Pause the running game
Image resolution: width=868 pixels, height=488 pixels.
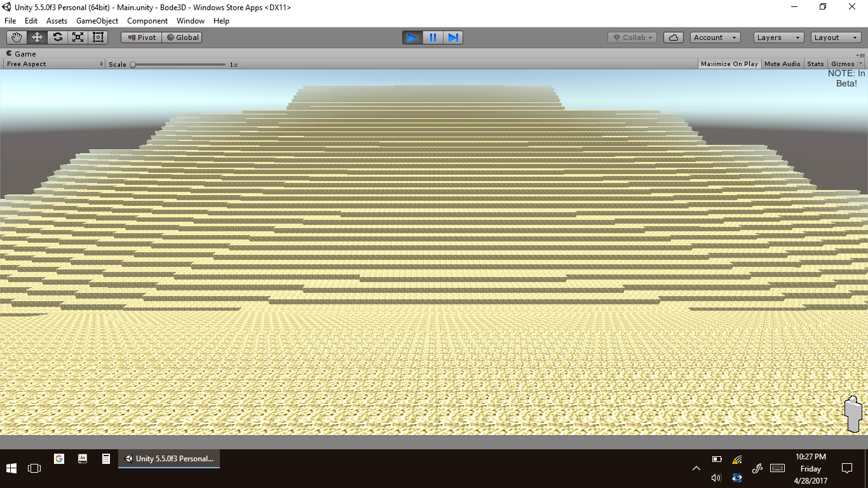pos(433,37)
